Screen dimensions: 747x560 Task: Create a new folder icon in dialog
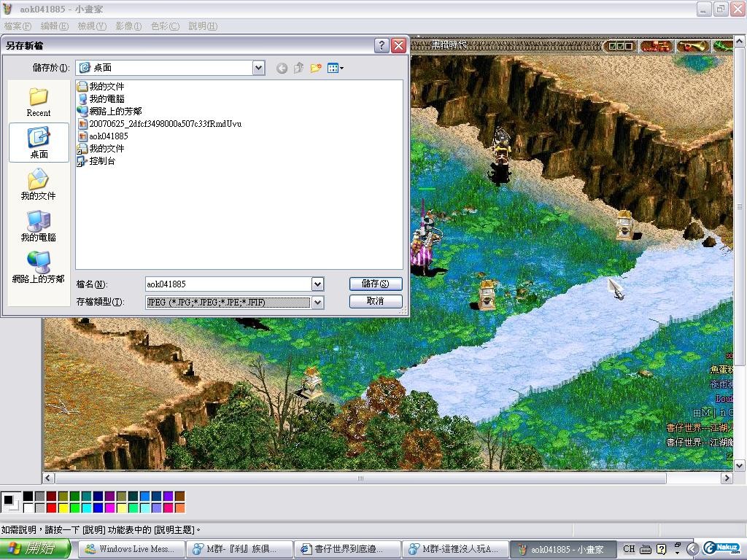point(315,68)
